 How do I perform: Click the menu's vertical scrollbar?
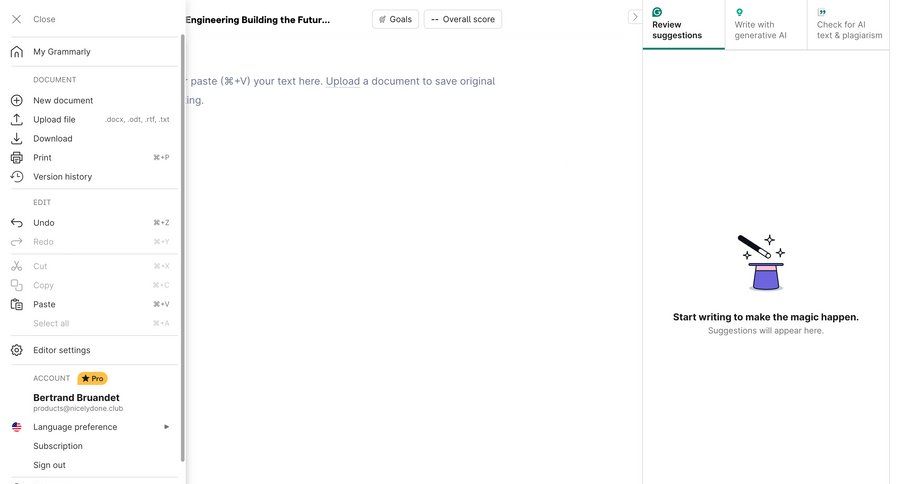point(183,247)
